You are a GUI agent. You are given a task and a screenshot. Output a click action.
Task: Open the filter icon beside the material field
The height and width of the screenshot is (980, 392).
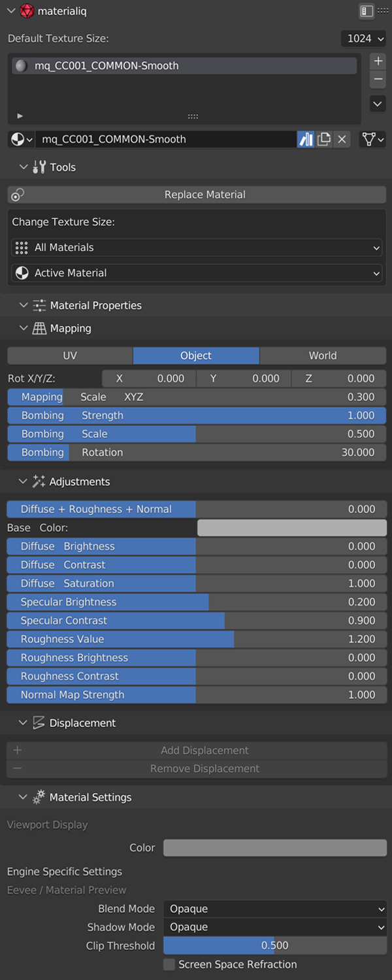[370, 139]
